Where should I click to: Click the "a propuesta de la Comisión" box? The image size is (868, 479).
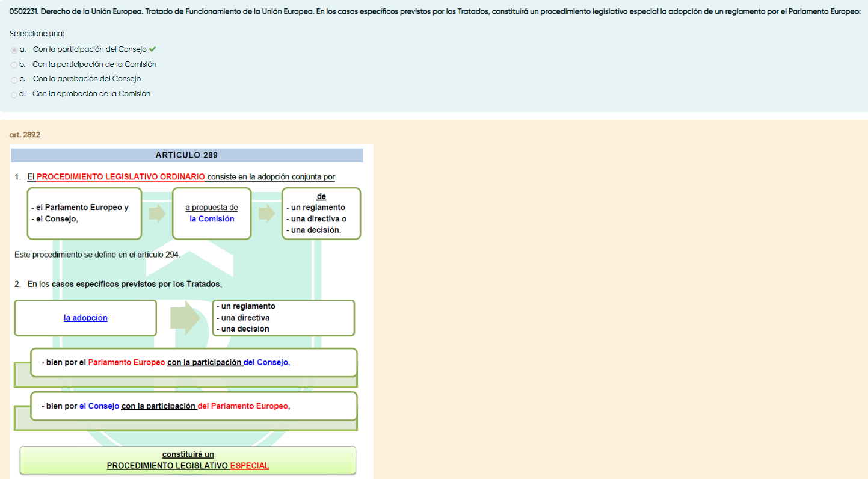211,214
